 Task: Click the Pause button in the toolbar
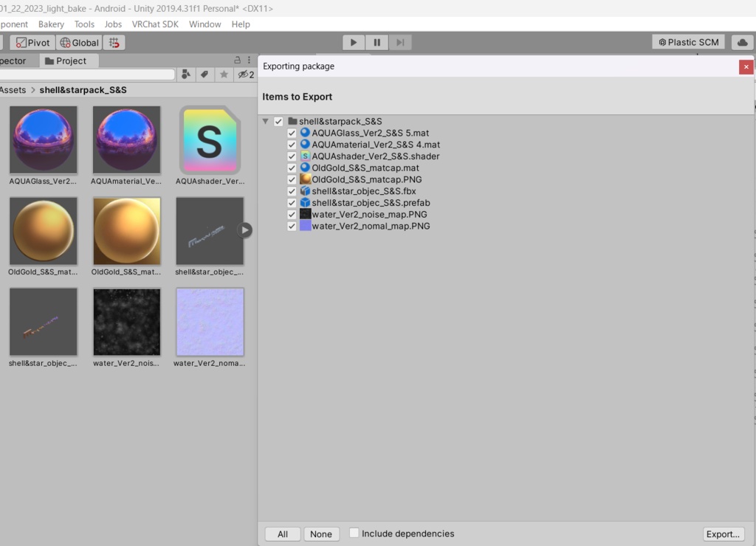377,42
